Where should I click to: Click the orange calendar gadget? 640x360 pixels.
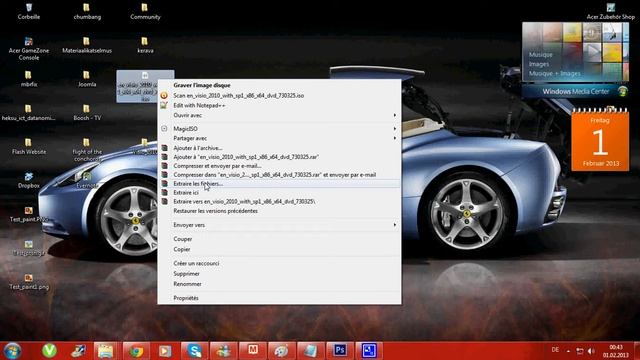(x=600, y=140)
